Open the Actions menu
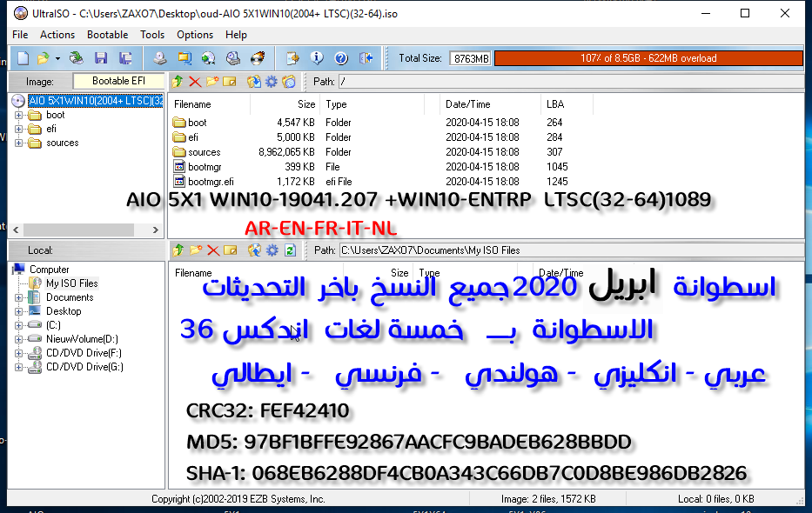The width and height of the screenshot is (812, 513). point(57,35)
